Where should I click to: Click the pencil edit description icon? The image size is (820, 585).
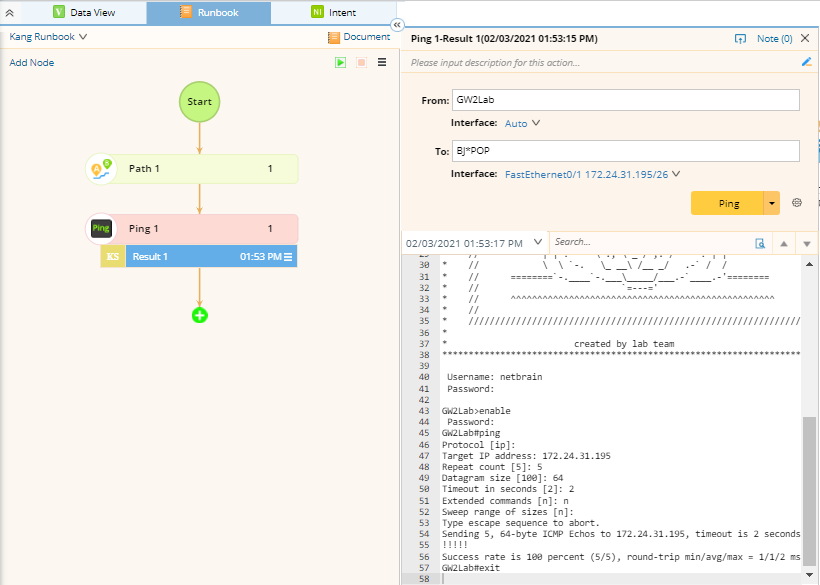807,62
